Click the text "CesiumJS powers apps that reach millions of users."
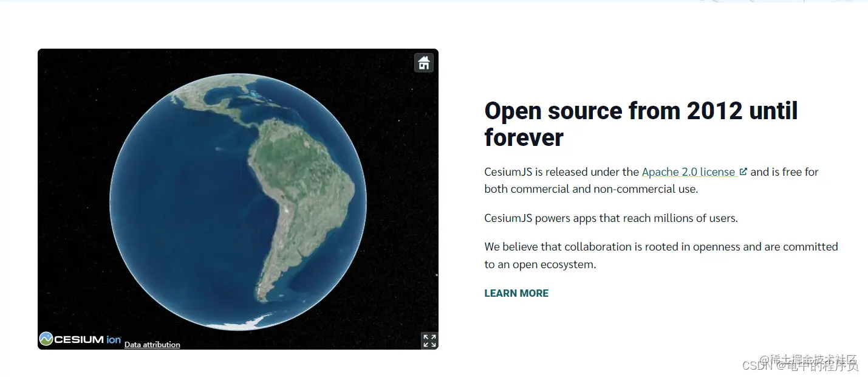This screenshot has height=377, width=868. [x=611, y=218]
